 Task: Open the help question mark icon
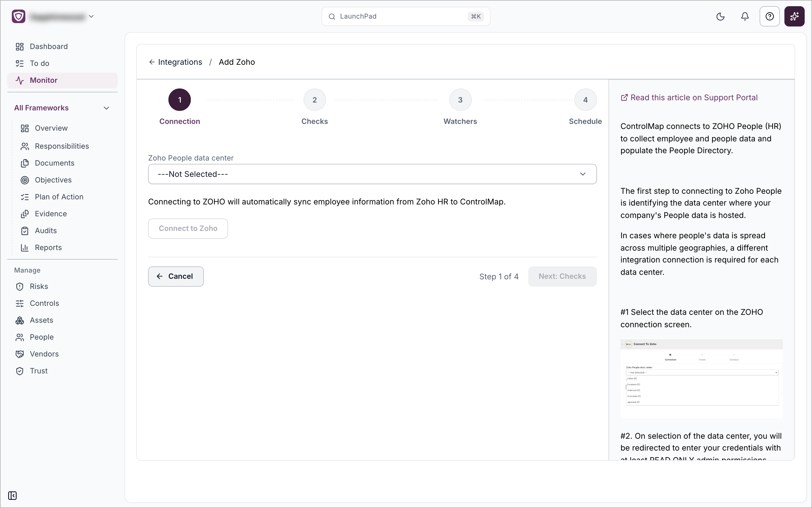click(769, 16)
